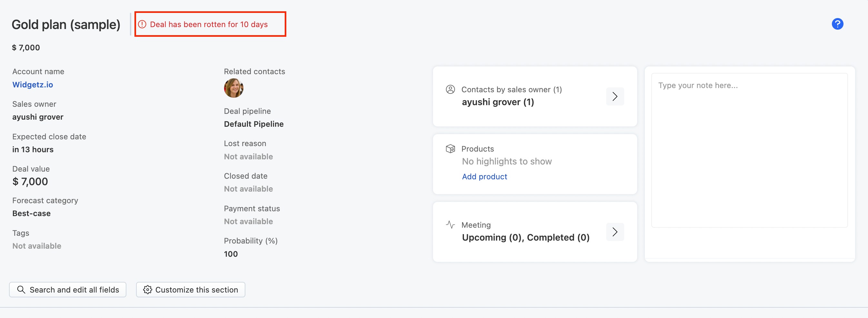Expand the Contacts by sales owner card
This screenshot has width=868, height=318.
click(615, 97)
